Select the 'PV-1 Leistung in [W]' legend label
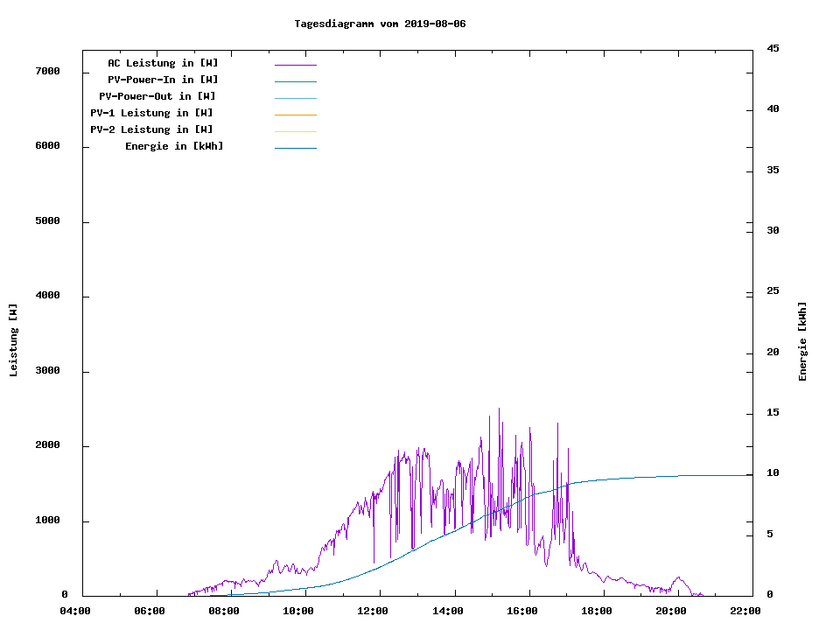The height and width of the screenshot is (630, 840). tap(151, 113)
